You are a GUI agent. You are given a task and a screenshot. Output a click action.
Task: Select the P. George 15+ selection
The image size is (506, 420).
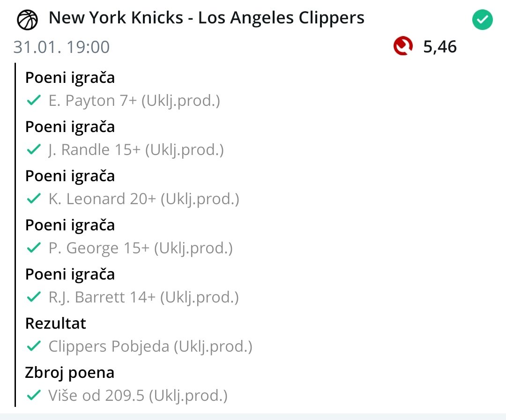[x=141, y=248]
